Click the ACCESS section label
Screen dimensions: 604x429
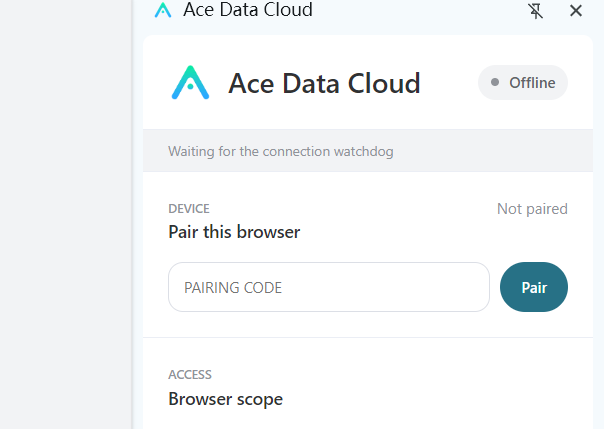(x=190, y=375)
